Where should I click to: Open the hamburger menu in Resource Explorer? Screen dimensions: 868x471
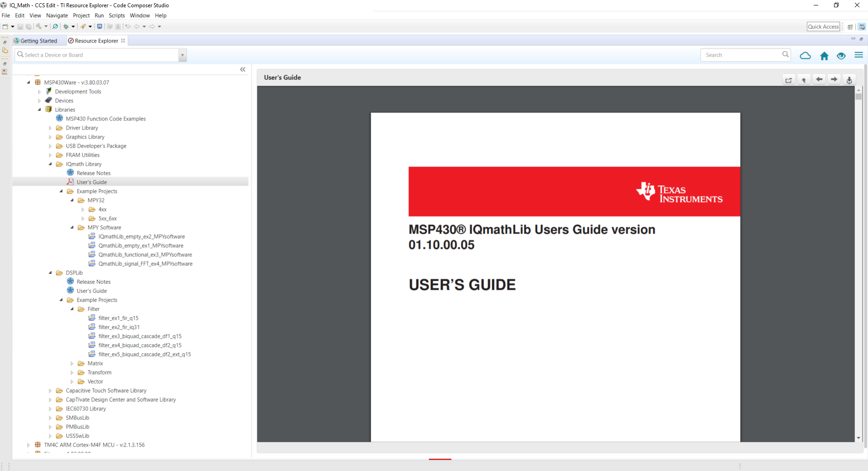pos(858,55)
